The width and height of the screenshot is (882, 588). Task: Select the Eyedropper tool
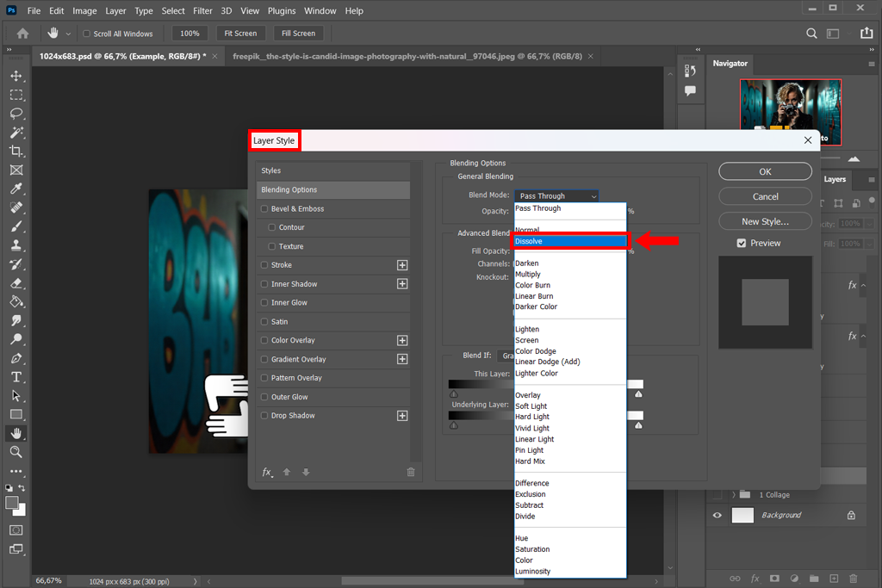16,189
